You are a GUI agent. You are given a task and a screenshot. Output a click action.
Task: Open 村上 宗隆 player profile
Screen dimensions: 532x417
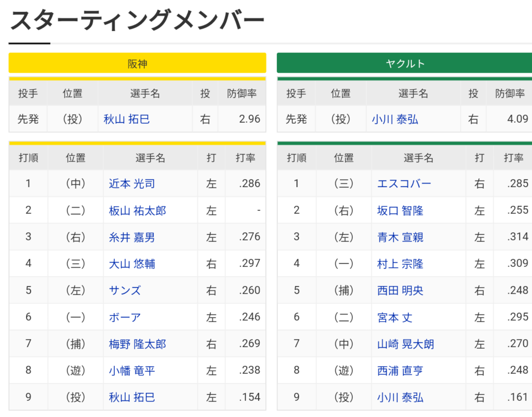pos(400,264)
